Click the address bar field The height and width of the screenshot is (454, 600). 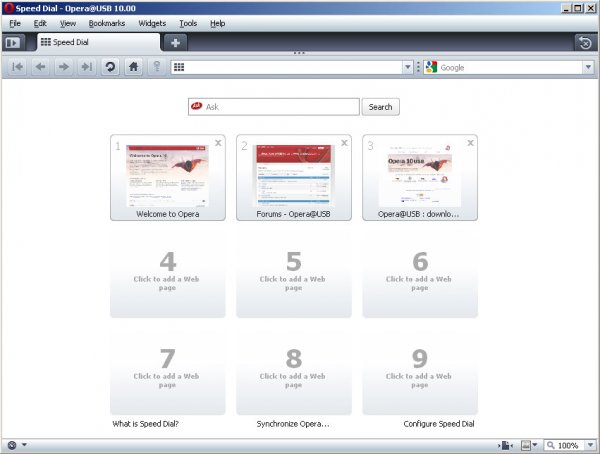294,67
